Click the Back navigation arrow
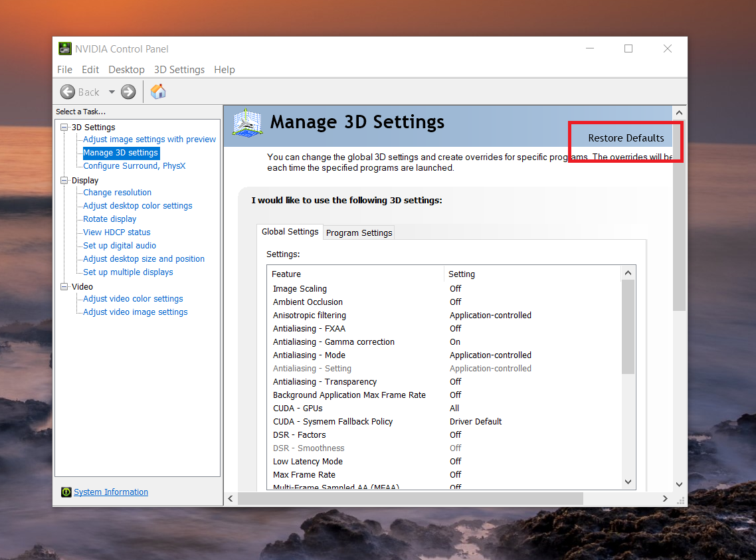 pos(67,91)
